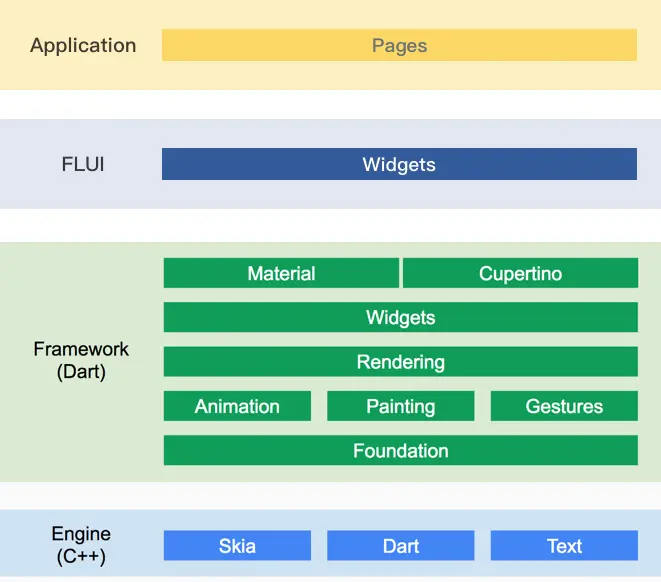Click the dark blue Widgets block

pos(399,164)
